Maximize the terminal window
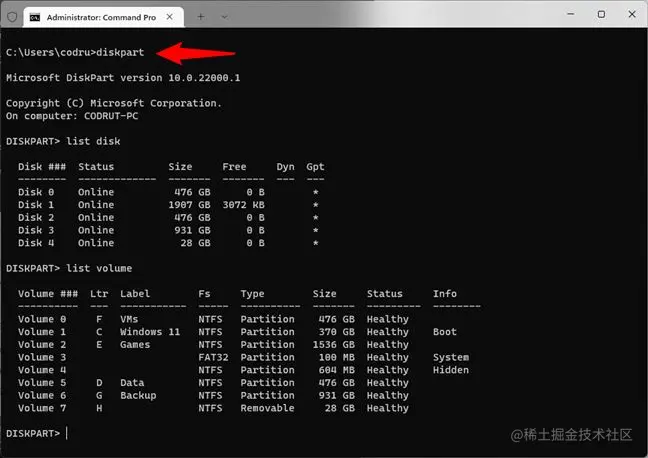This screenshot has height=458, width=648. click(x=601, y=14)
